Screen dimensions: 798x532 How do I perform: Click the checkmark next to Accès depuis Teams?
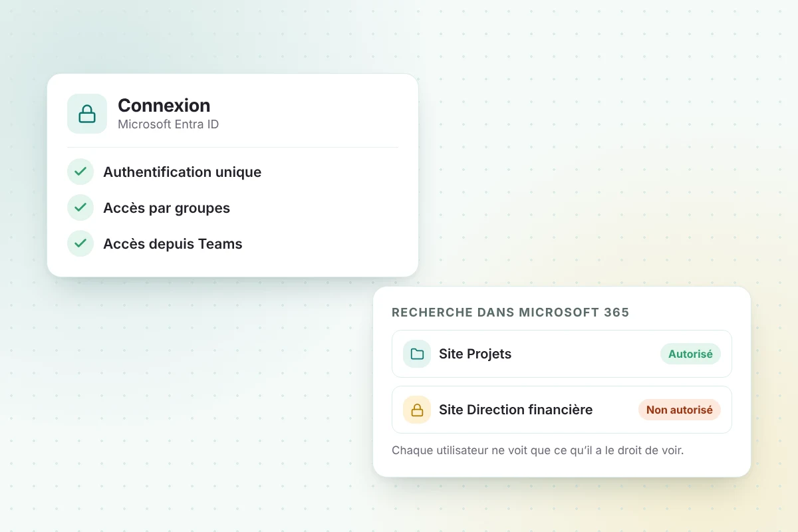[x=80, y=243]
